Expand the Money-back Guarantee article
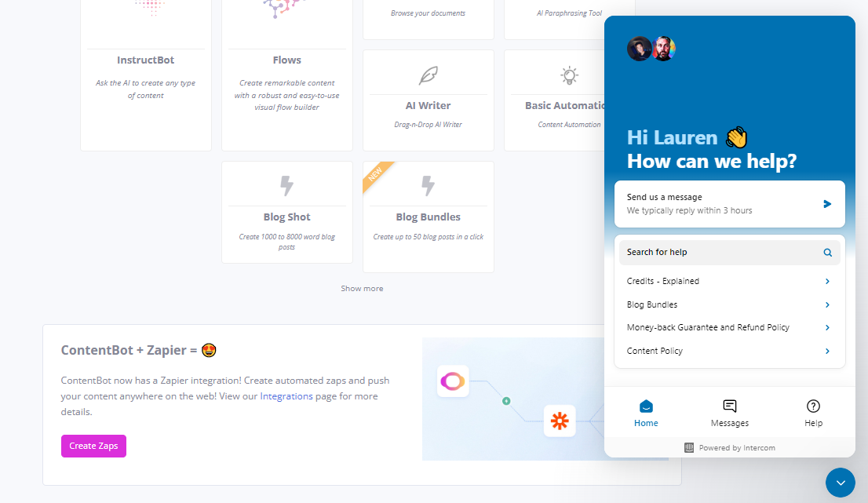The width and height of the screenshot is (868, 503). (826, 327)
